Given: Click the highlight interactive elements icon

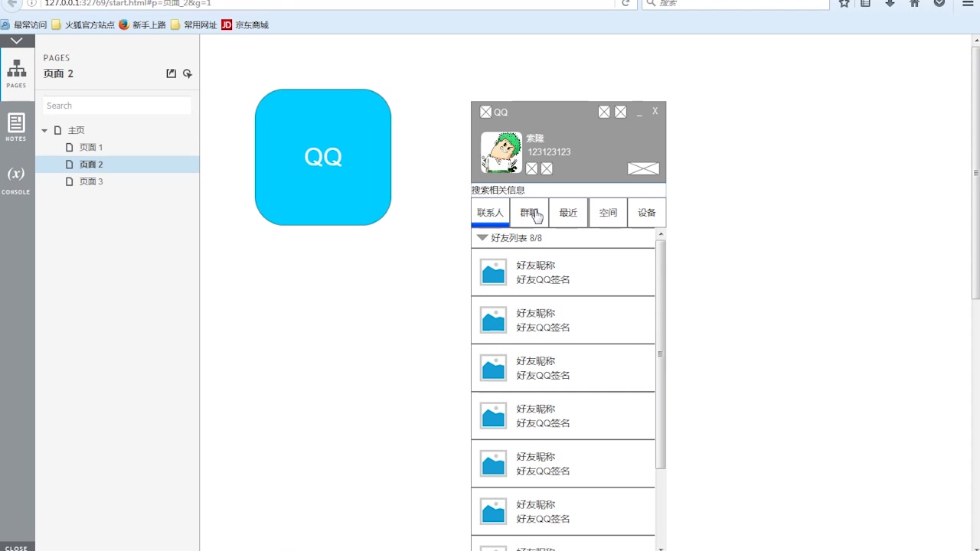Looking at the screenshot, I should coord(188,73).
